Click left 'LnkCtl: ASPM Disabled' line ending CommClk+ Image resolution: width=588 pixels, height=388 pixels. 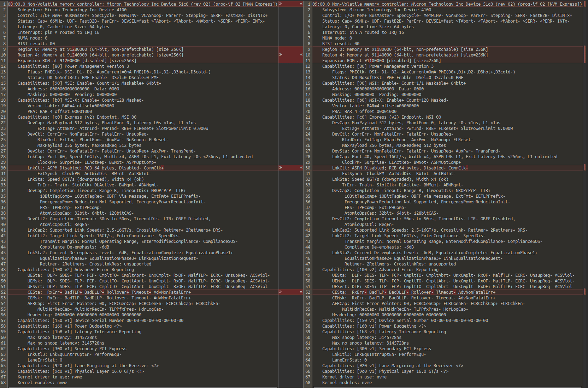(x=96, y=168)
